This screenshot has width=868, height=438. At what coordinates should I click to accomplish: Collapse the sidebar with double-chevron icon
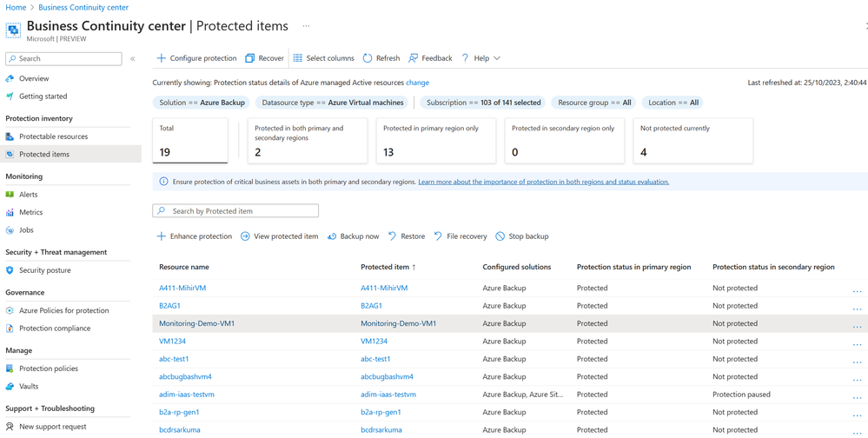pyautogui.click(x=132, y=59)
